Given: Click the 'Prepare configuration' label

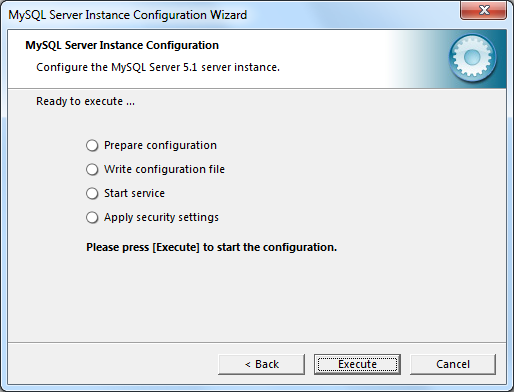Looking at the screenshot, I should coord(160,145).
